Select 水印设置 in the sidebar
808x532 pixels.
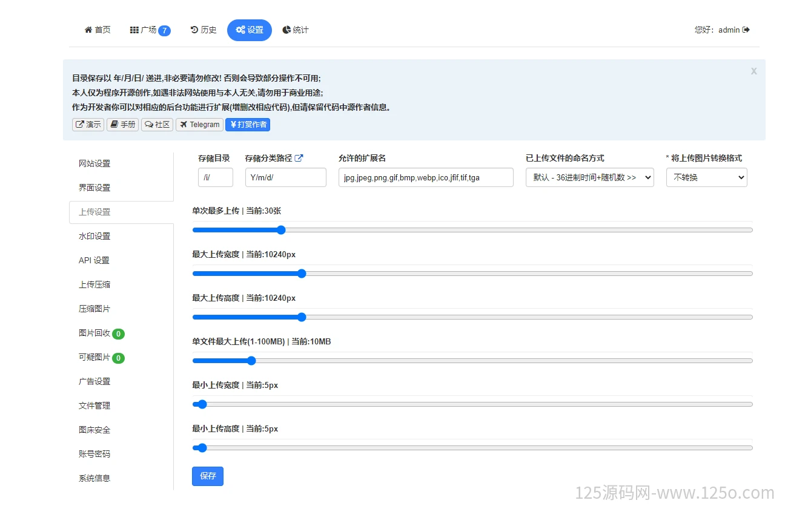point(121,236)
